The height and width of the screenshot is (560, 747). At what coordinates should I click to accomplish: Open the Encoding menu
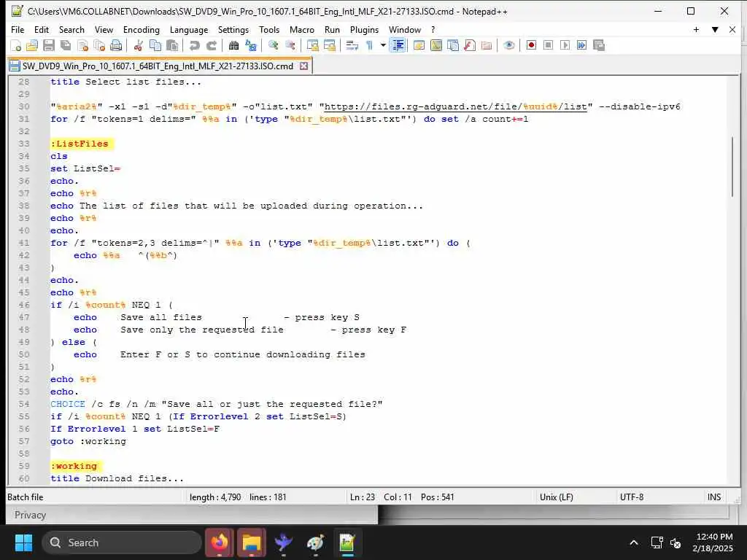point(142,29)
